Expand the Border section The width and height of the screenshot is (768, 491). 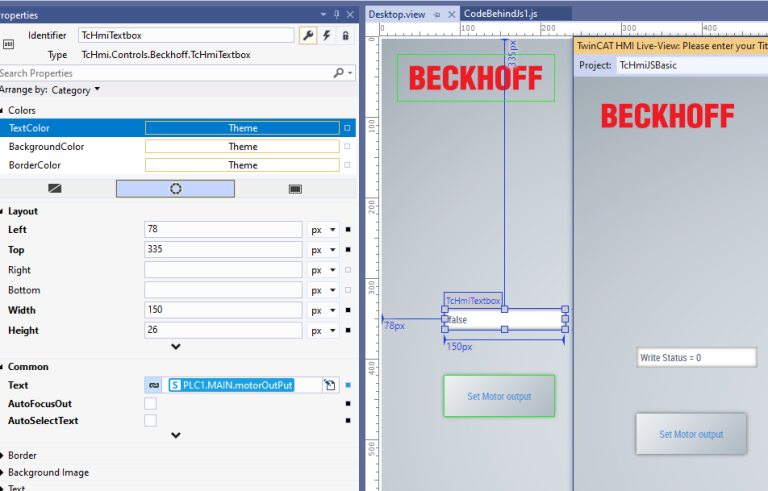(x=22, y=455)
